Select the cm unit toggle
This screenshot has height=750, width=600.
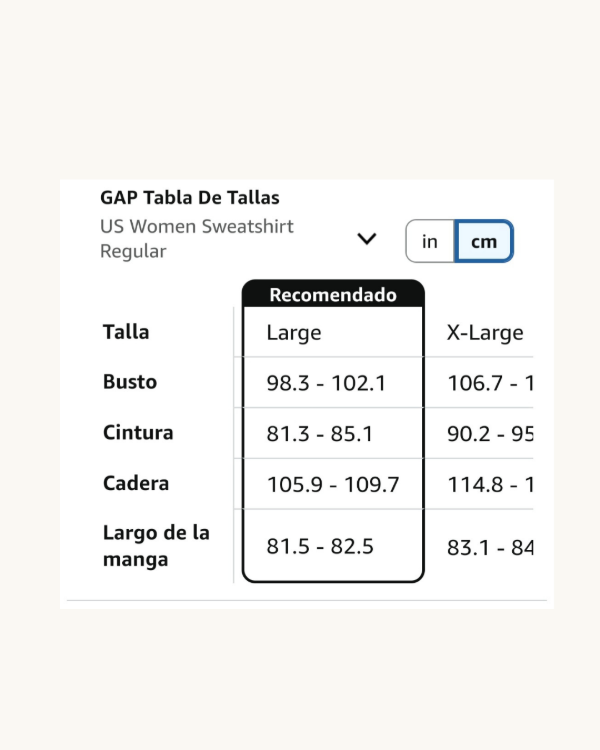(x=484, y=242)
